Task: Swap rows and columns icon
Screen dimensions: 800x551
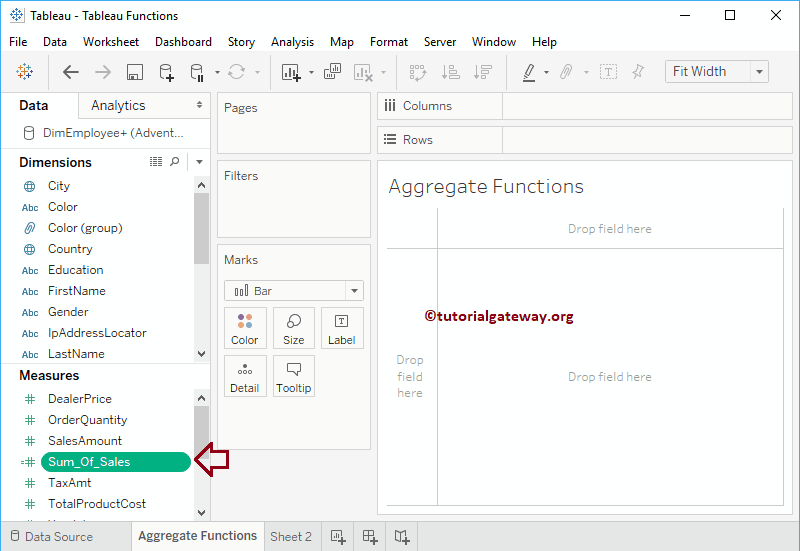Action: (418, 72)
